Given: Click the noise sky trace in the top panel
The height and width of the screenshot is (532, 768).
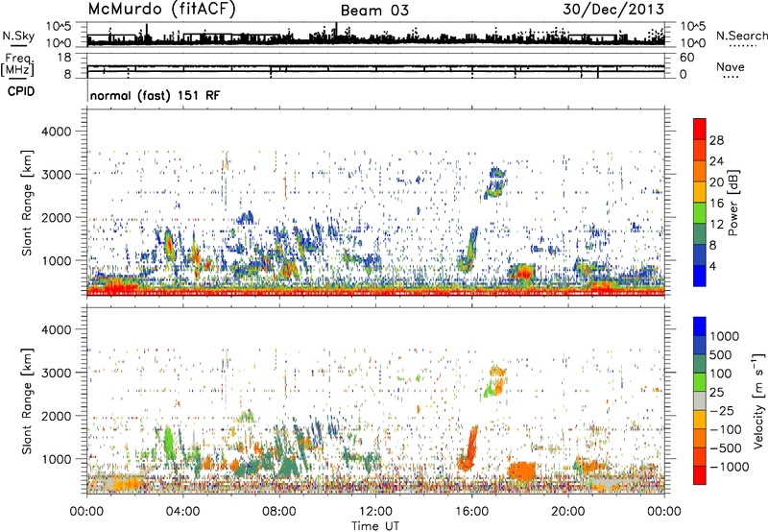Looking at the screenshot, I should pyautogui.click(x=375, y=39).
